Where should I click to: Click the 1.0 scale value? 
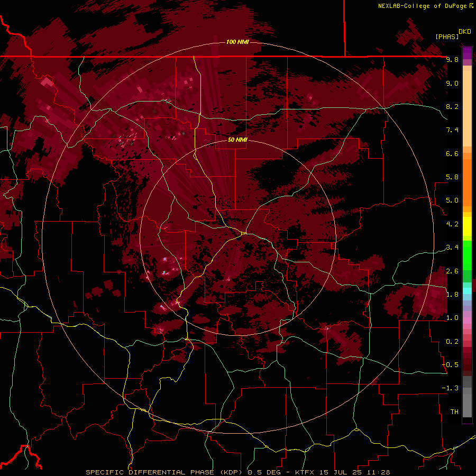tap(452, 318)
